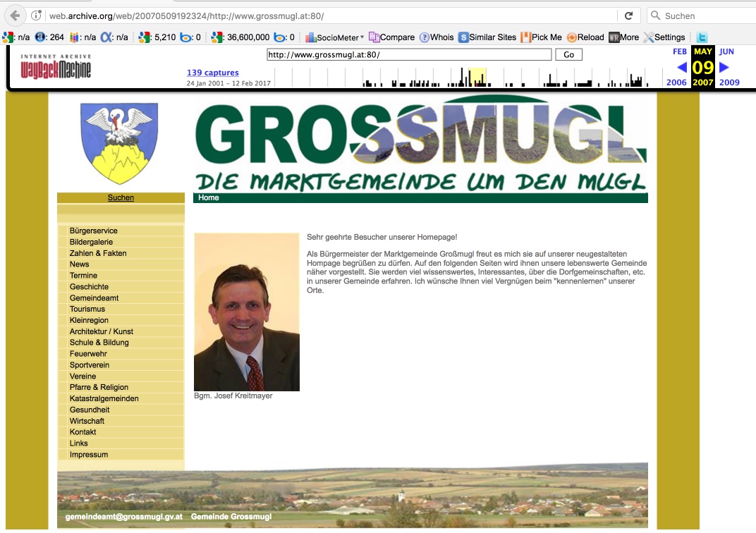Open Vereine menu item
The width and height of the screenshot is (756, 533).
[83, 376]
